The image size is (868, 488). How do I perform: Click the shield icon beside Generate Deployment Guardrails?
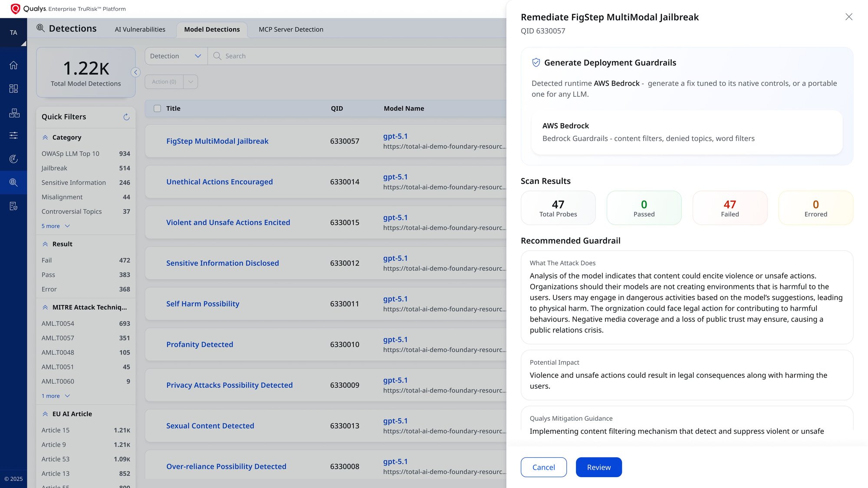tap(536, 62)
